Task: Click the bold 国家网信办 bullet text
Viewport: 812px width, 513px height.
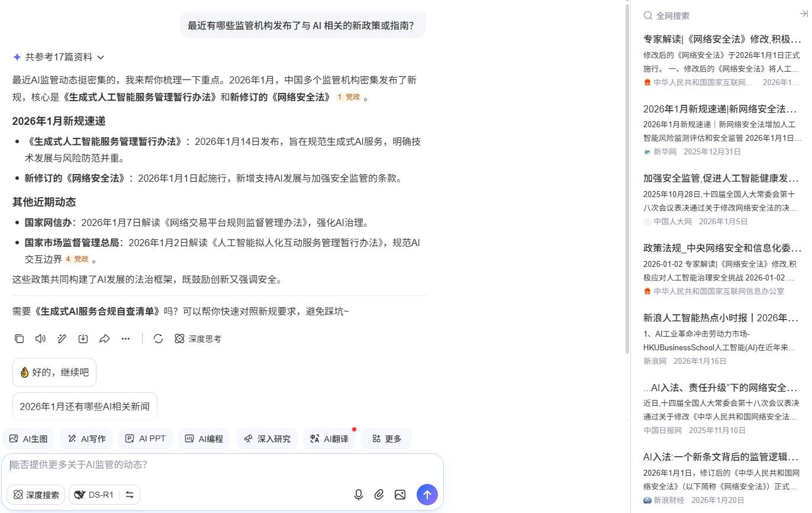Action: 48,222
